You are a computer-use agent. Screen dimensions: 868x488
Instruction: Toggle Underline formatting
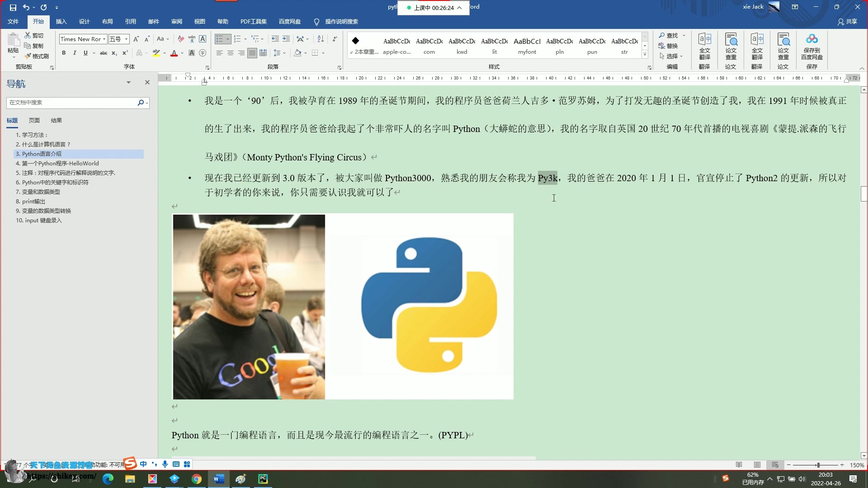[x=85, y=53]
